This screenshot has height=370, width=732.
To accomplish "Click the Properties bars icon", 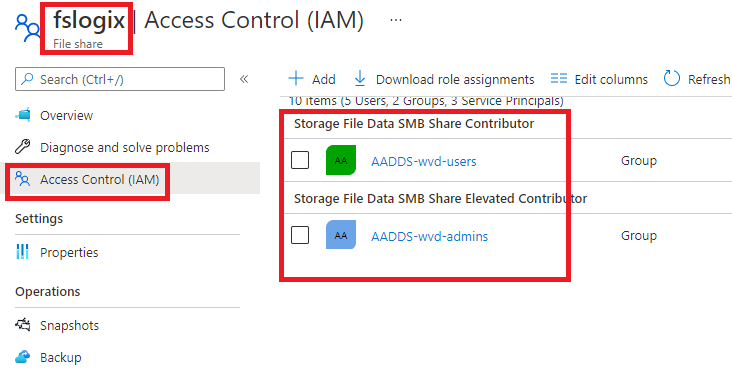I will [x=22, y=252].
